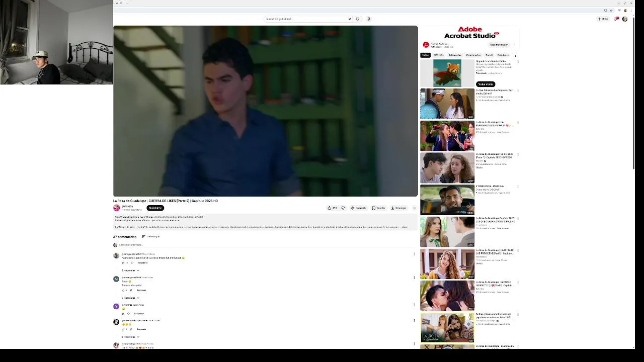The image size is (644, 362).
Task: Expand 2 respuestas under the three-emoji comment
Action: click(x=130, y=336)
